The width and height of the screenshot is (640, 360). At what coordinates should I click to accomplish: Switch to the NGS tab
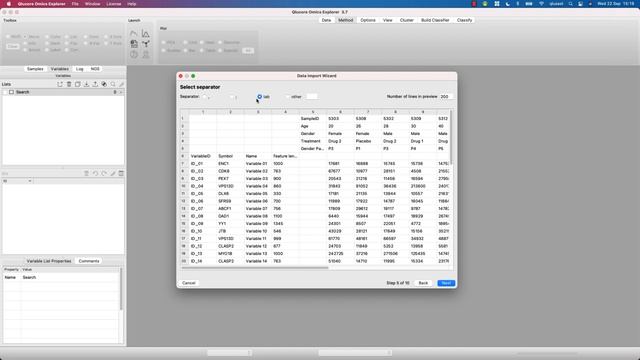[x=95, y=69]
